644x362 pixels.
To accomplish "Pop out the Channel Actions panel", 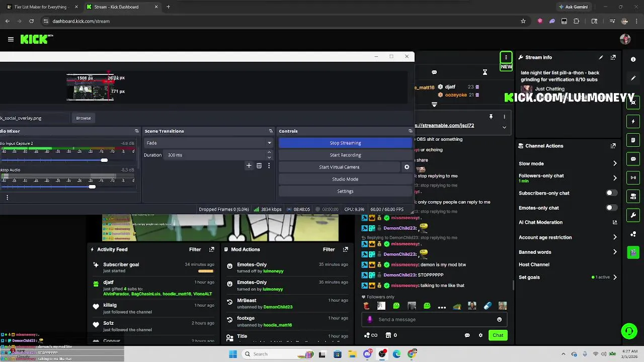I will (613, 146).
